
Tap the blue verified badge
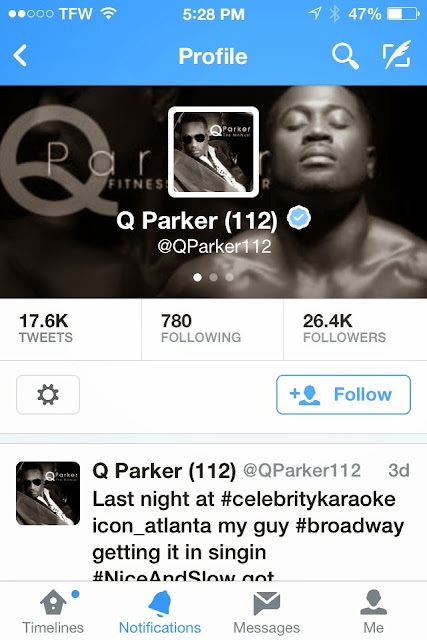coord(299,218)
